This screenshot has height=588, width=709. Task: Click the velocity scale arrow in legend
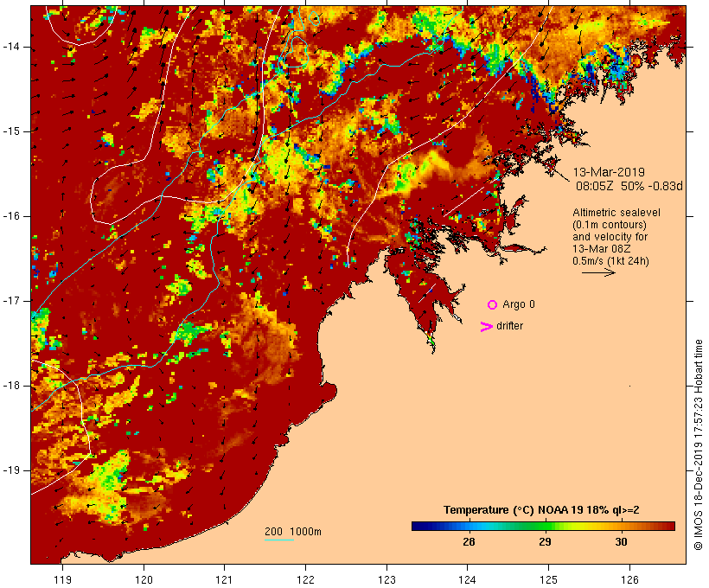click(598, 272)
